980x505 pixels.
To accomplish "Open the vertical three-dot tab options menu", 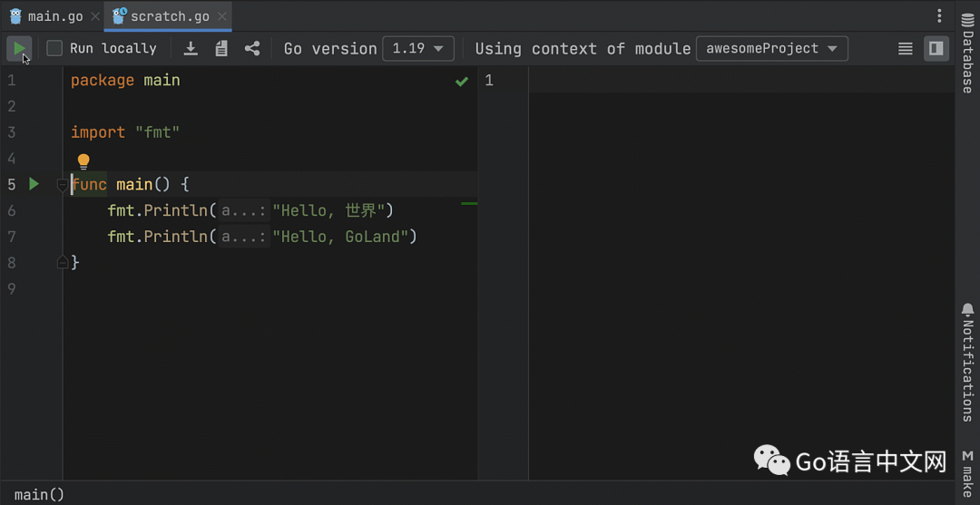I will tap(939, 16).
